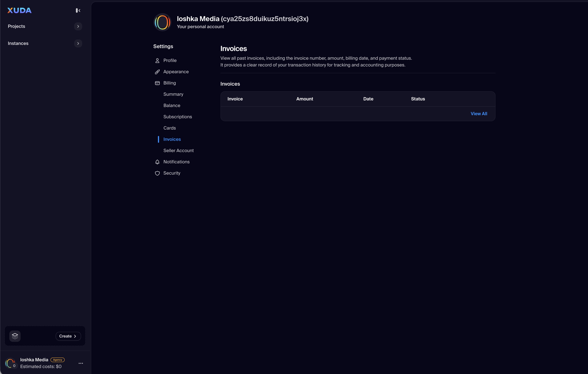Expand the Instances section chevron
Viewport: 588px width, 374px height.
[78, 43]
